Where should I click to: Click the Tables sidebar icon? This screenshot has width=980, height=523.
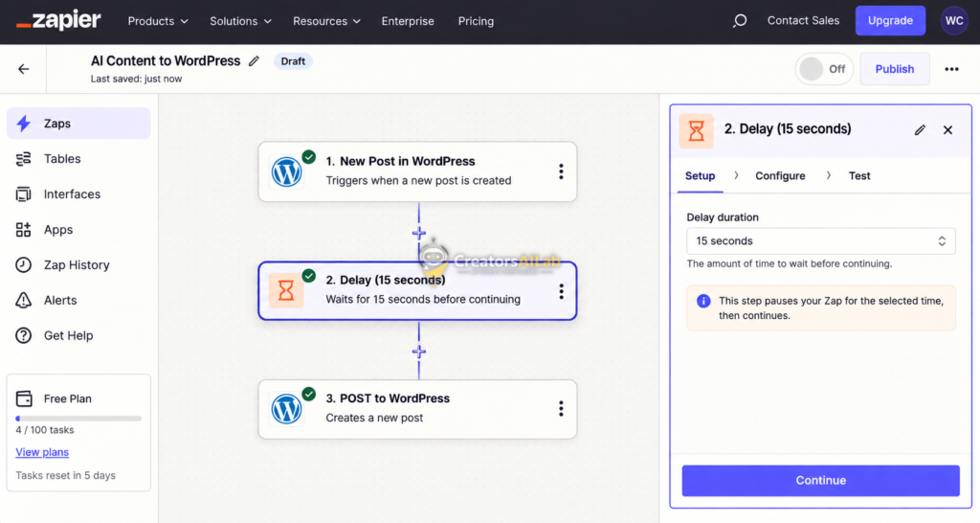(x=24, y=159)
